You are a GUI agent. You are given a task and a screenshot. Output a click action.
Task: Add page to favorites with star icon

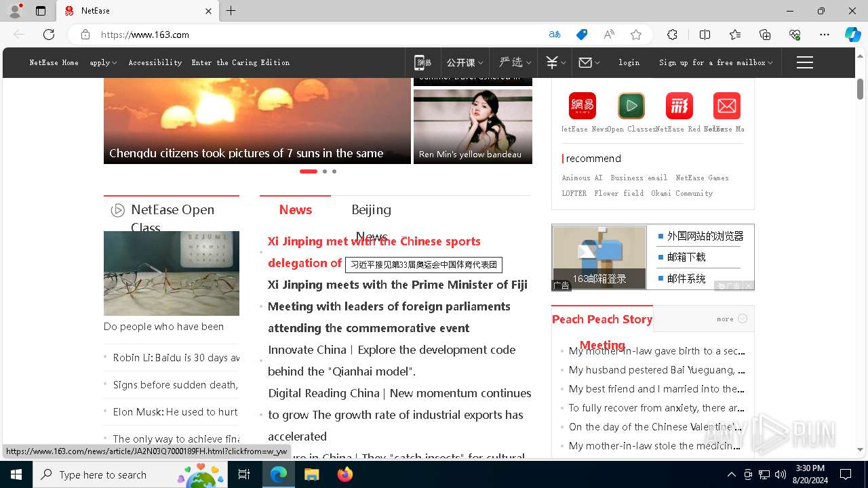(636, 35)
